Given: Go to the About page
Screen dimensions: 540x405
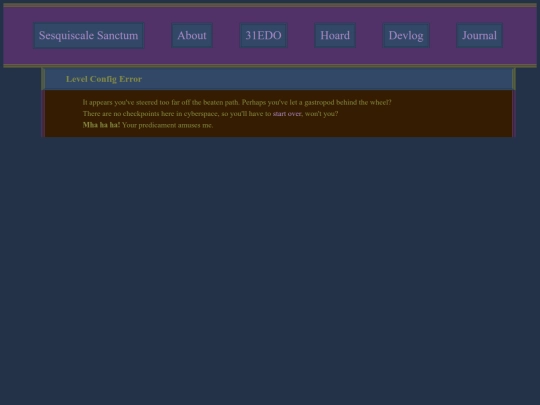Looking at the screenshot, I should point(192,35).
